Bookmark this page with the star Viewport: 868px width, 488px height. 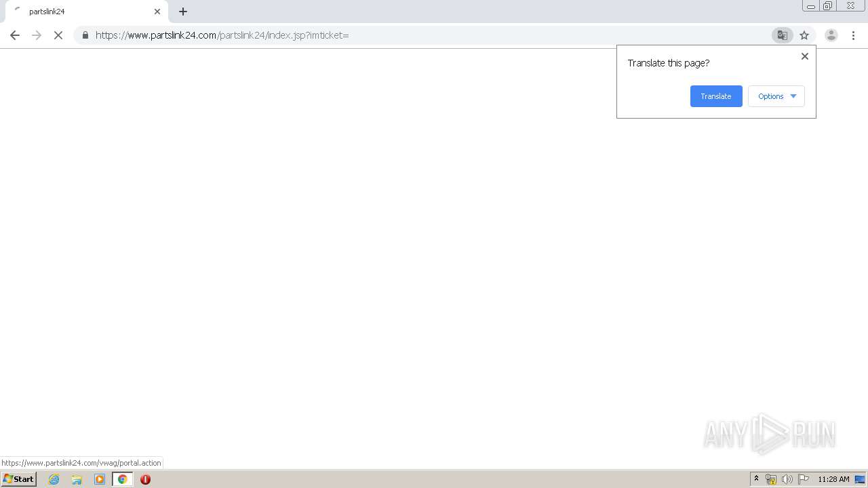pyautogui.click(x=804, y=35)
